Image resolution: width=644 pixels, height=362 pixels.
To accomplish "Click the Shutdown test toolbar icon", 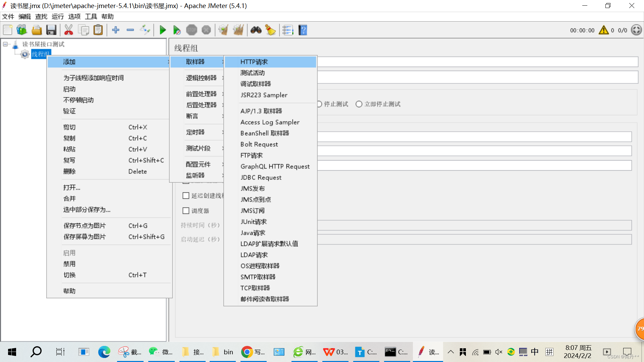I will click(206, 30).
